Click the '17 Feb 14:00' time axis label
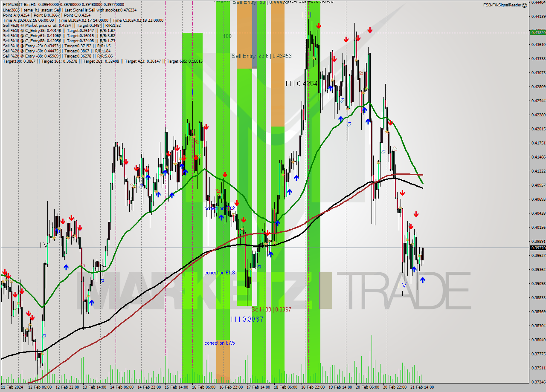 [258, 387]
